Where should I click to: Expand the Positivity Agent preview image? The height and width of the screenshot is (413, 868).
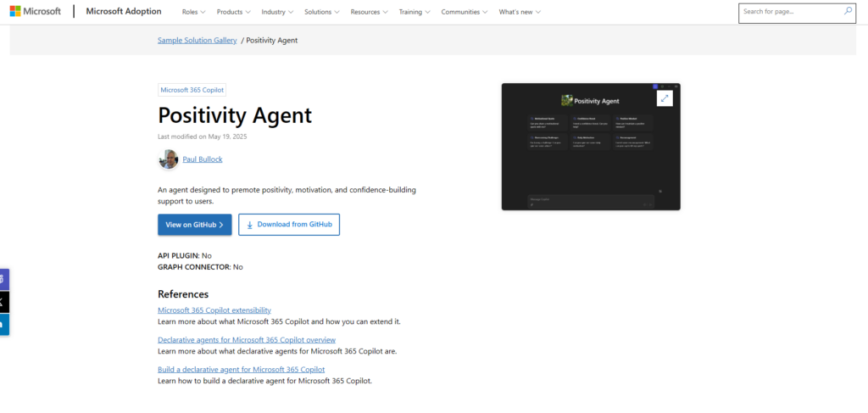coord(665,98)
